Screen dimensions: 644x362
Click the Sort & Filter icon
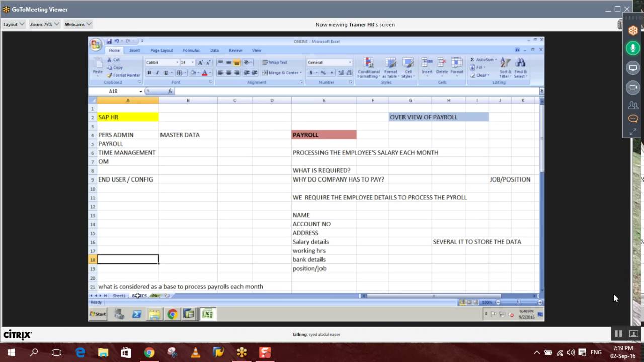[x=506, y=63]
